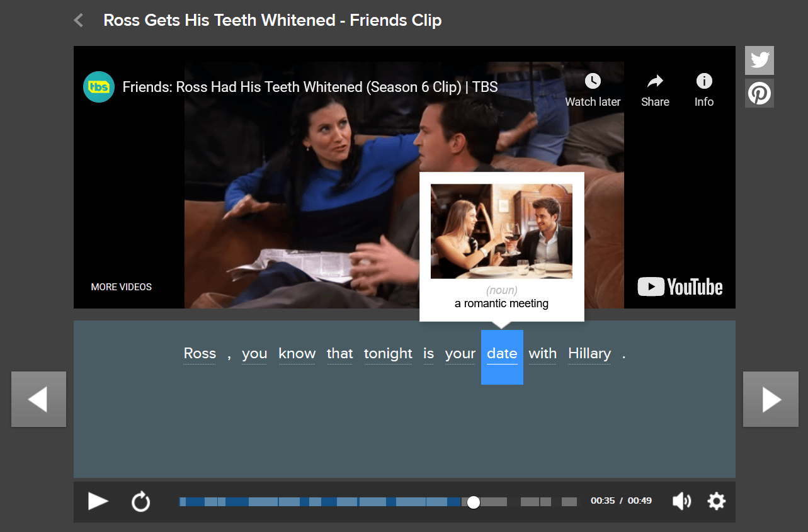Select the word "tonight" in the caption
Image resolution: width=808 pixels, height=532 pixels.
pos(388,354)
